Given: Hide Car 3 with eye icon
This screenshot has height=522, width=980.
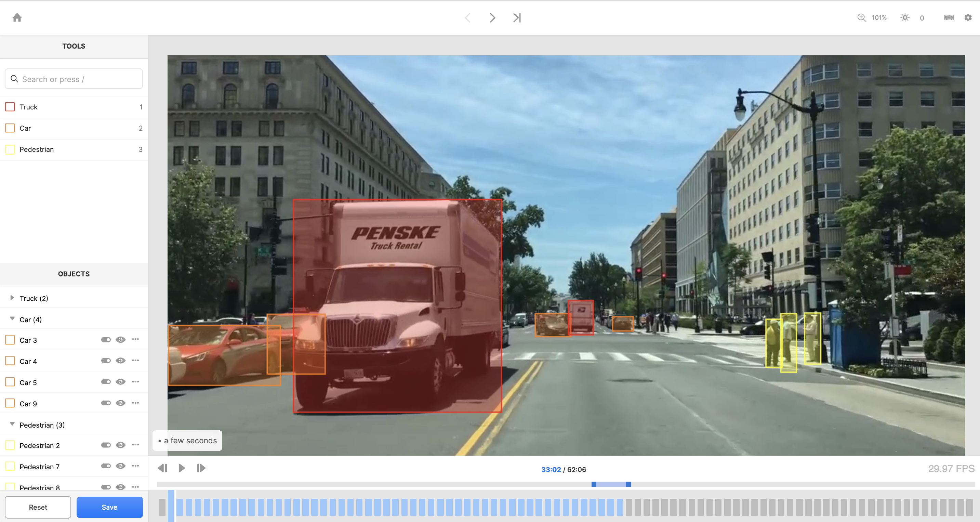Looking at the screenshot, I should pyautogui.click(x=121, y=340).
